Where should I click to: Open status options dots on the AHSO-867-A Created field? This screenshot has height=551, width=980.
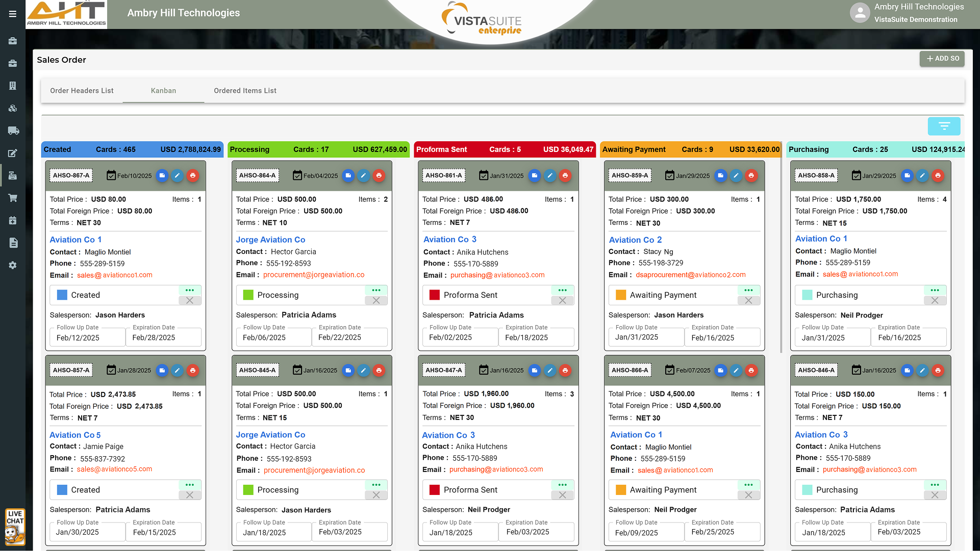190,290
